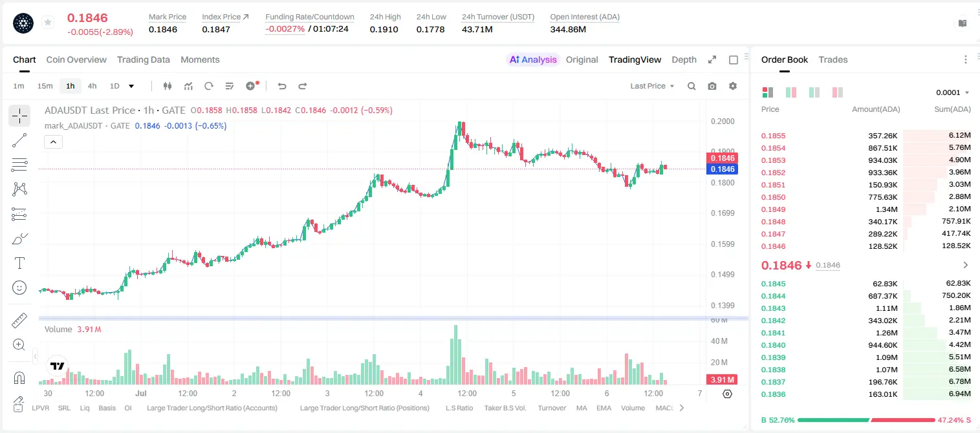The width and height of the screenshot is (980, 433).
Task: Open the emoji sticker tool
Action: (x=19, y=288)
